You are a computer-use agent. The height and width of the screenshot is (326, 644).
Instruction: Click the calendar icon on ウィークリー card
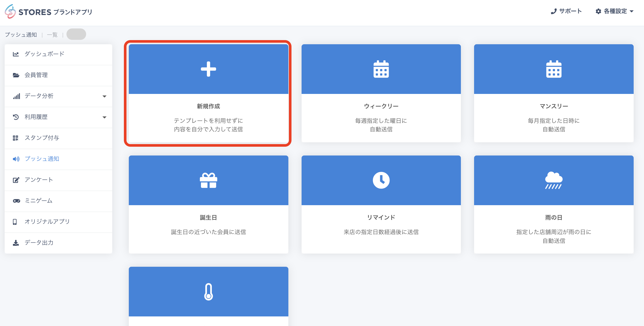pyautogui.click(x=381, y=69)
